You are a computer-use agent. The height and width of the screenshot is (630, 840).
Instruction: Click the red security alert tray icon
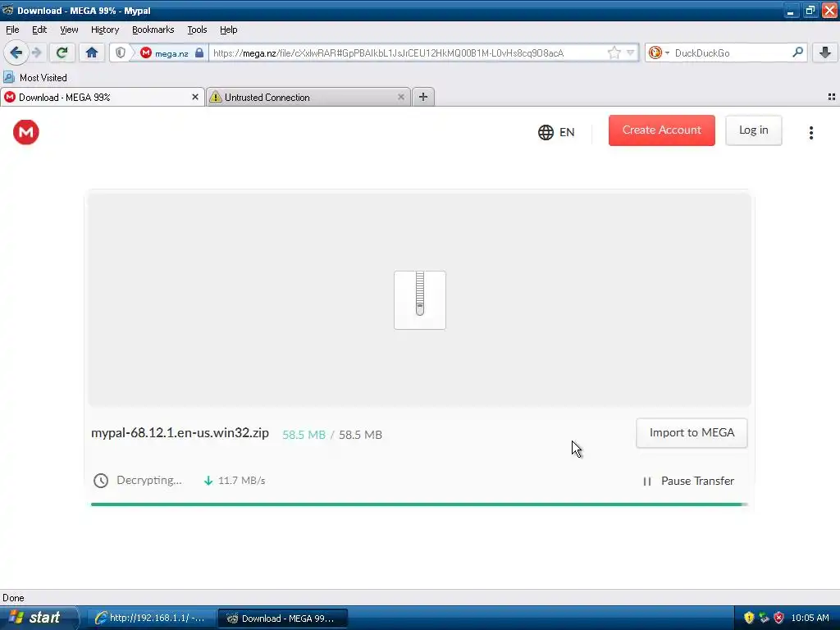point(779,618)
